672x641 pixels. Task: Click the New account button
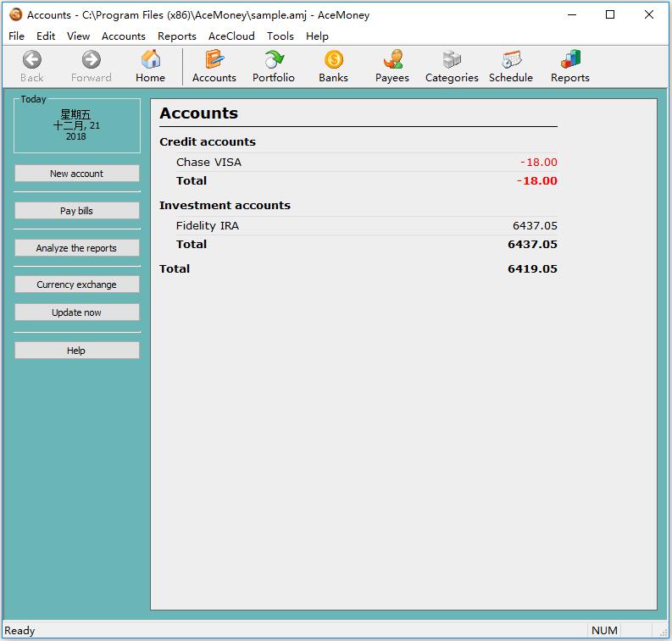pyautogui.click(x=76, y=174)
